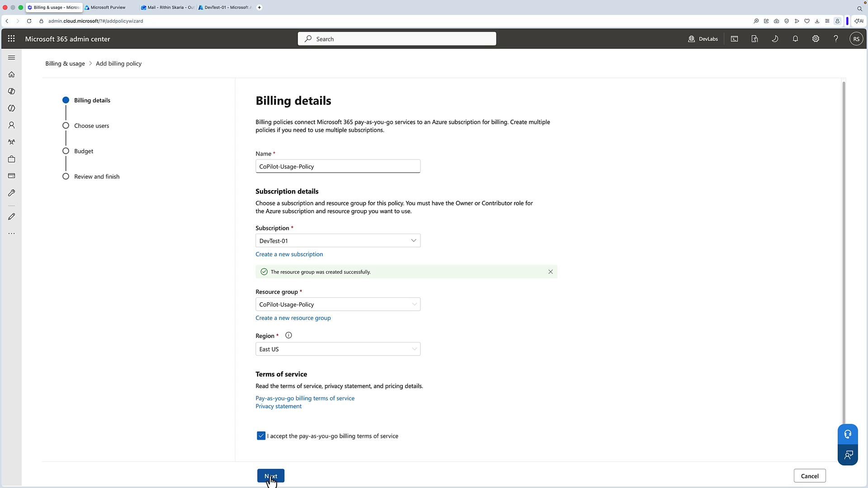868x488 pixels.
Task: Go to Home in the sidebar
Action: 12,75
